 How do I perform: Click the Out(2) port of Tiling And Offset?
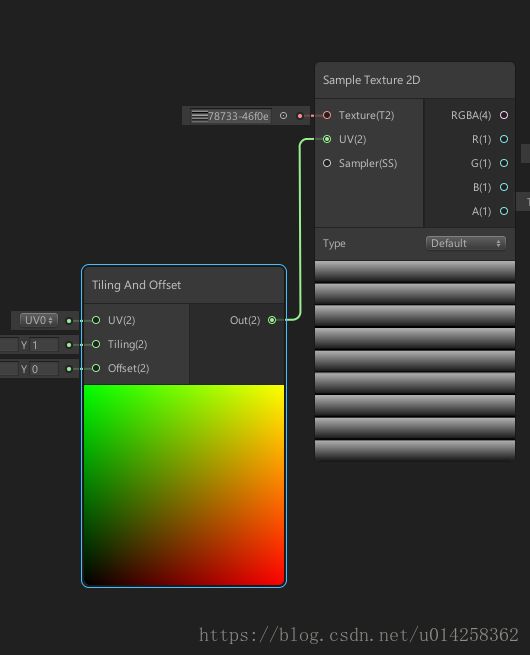coord(272,320)
